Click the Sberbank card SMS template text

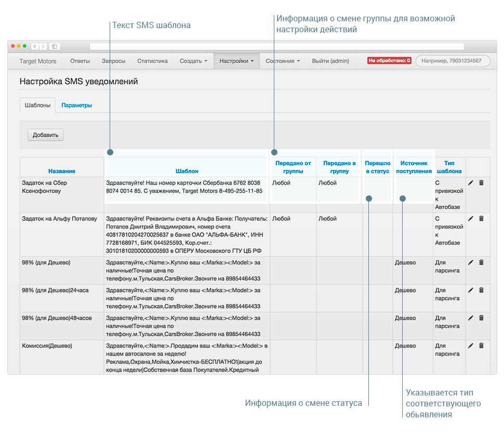[184, 187]
